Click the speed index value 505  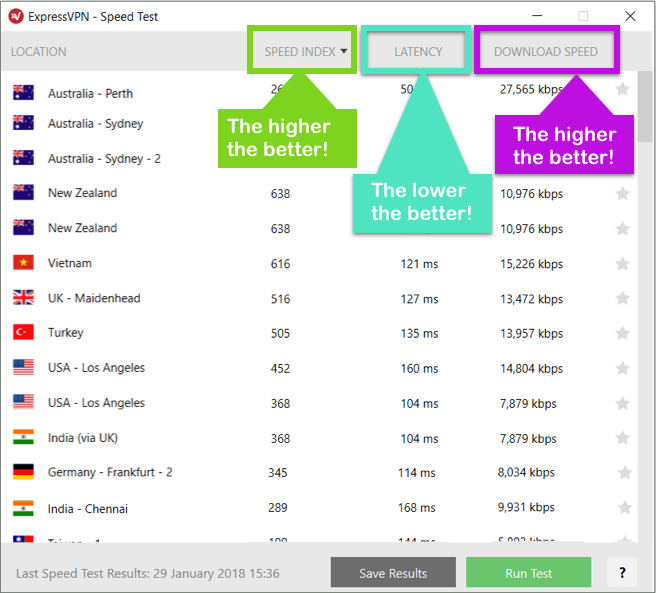(280, 334)
